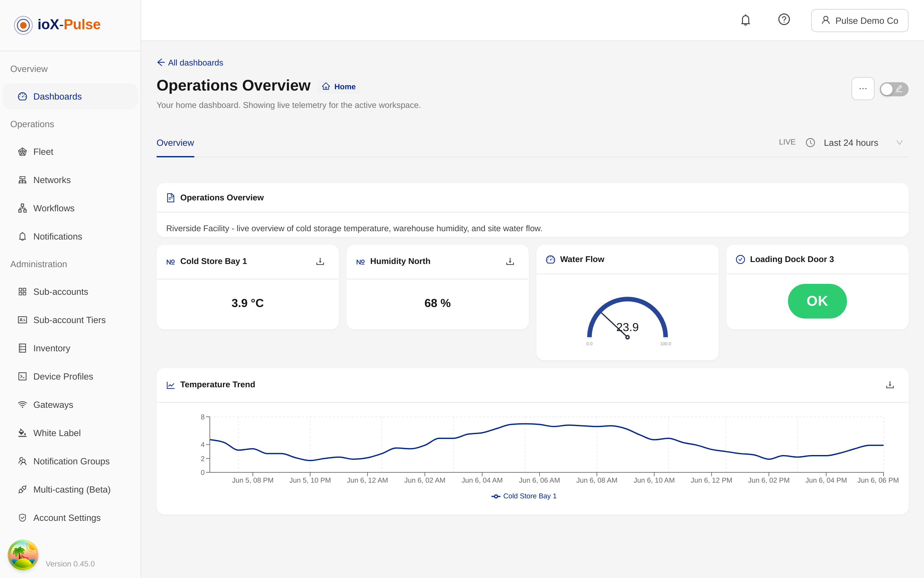
Task: Open the three-dots more options button
Action: 863,89
